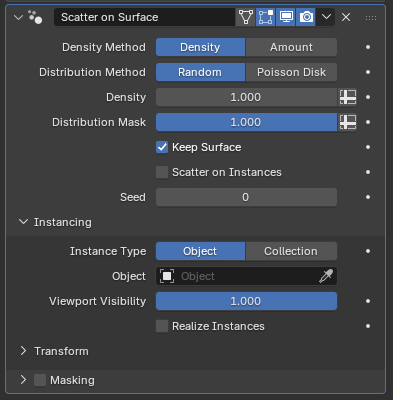Collapse the Scatter on Surface modifier panel
This screenshot has height=400, width=393.
(x=19, y=17)
